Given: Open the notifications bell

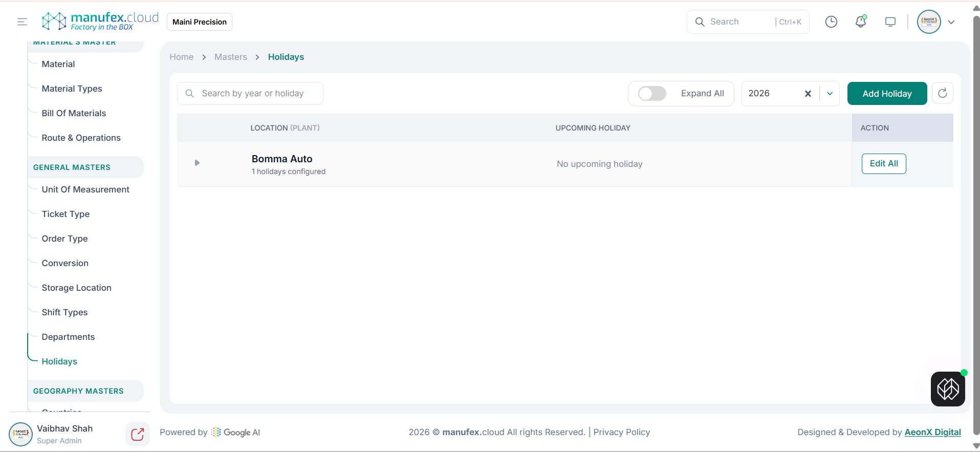Looking at the screenshot, I should click(x=861, y=21).
